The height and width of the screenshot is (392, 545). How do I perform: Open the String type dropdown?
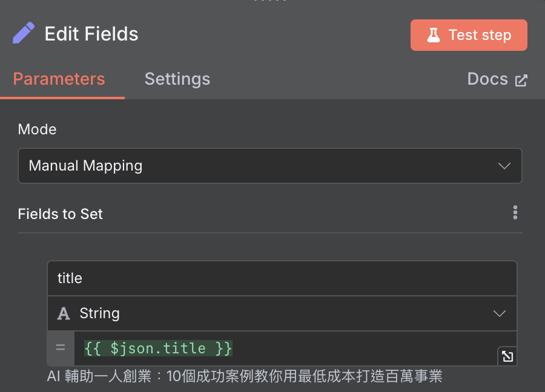282,313
